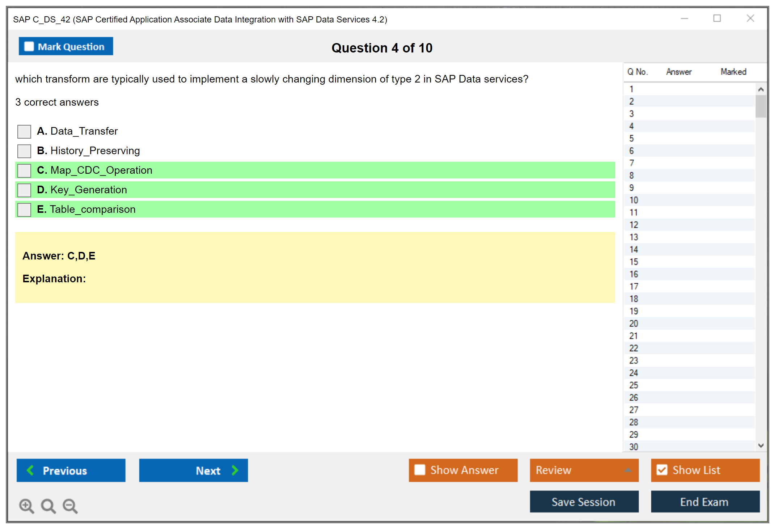Viewport: 778px width, 532px height.
Task: Click the zoom out magnifier icon
Action: [x=70, y=506]
